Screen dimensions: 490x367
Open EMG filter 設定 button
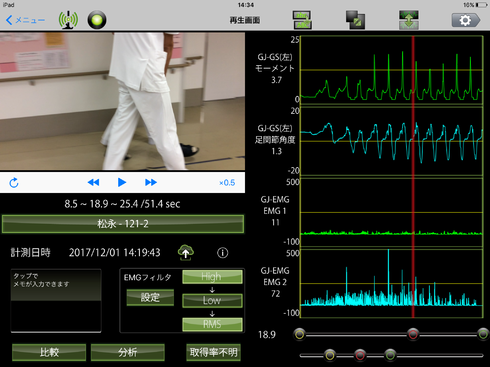(x=150, y=297)
